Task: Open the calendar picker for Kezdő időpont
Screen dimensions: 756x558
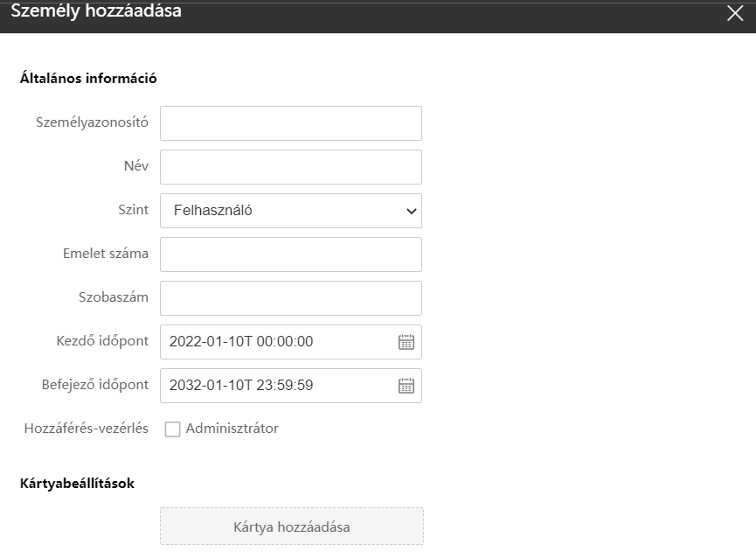Action: (x=406, y=342)
